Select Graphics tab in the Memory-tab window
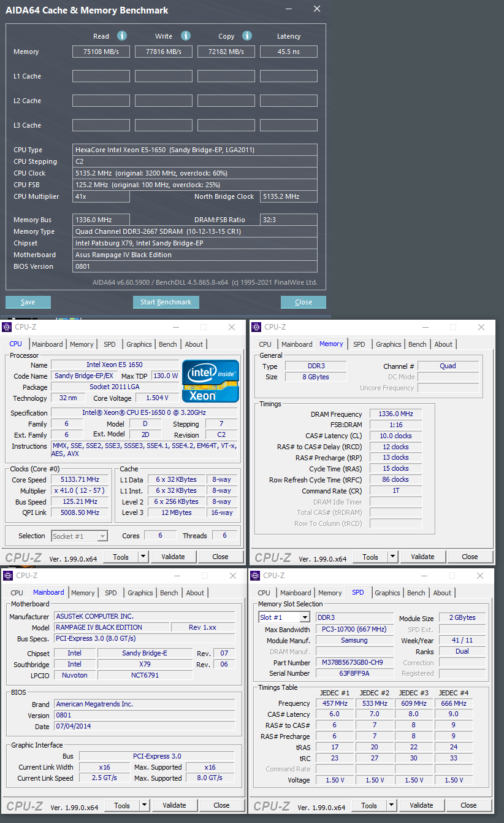This screenshot has width=504, height=823. [x=389, y=344]
